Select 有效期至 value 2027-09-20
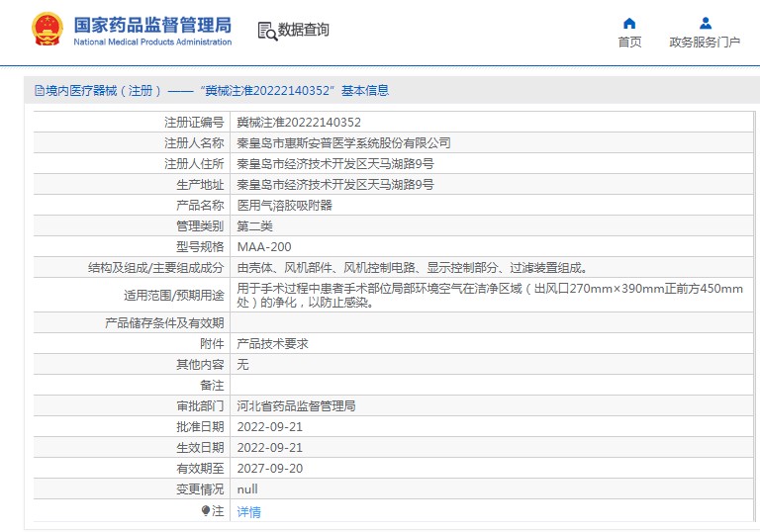Viewport: 760px width, 532px height. coord(269,469)
